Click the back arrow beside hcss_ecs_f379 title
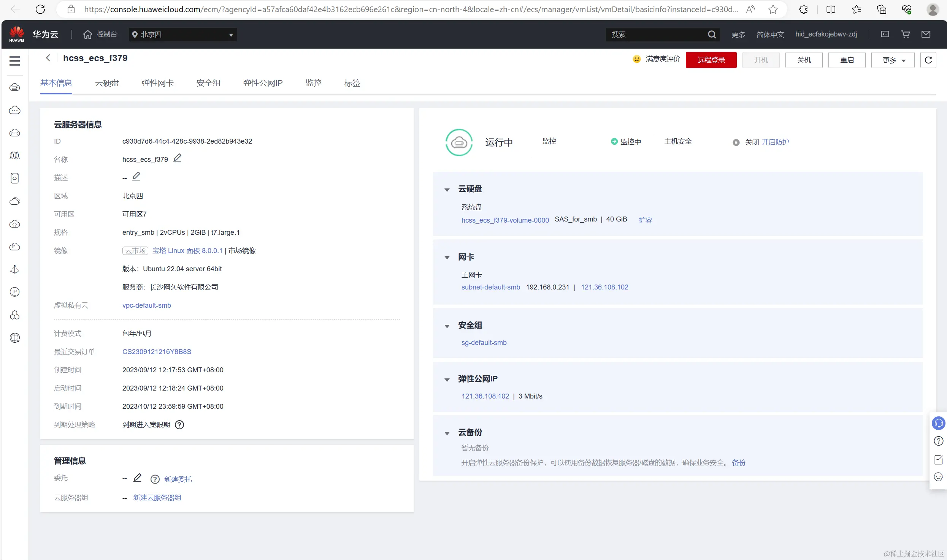 tap(48, 58)
